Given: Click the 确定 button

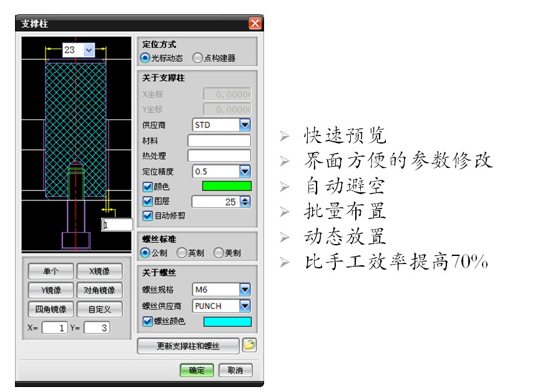Looking at the screenshot, I should click(x=197, y=370).
